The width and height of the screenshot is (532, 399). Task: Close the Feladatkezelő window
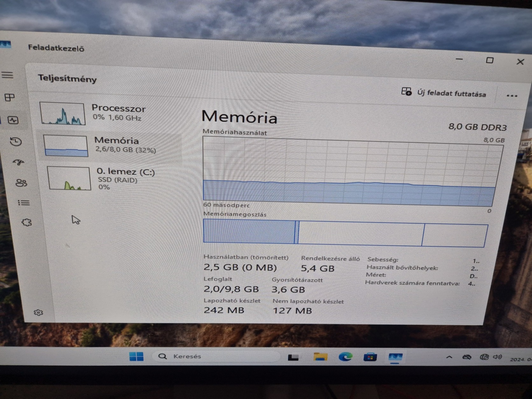520,61
